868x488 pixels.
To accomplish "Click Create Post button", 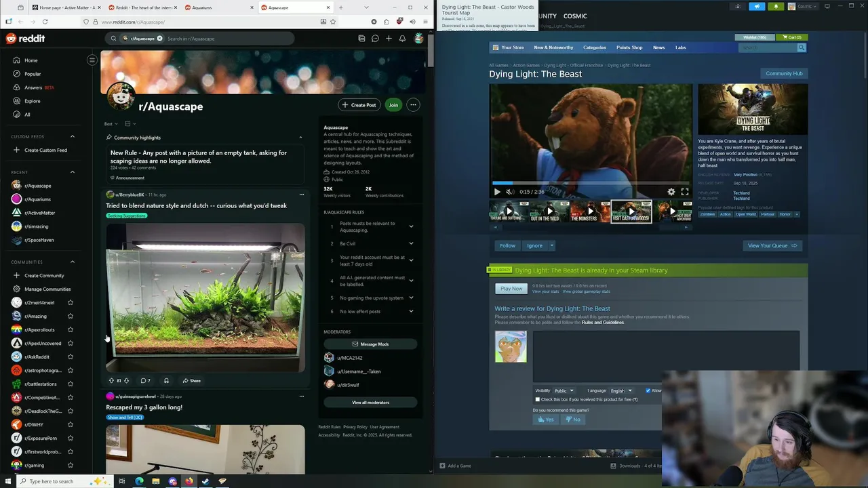I will coord(359,105).
